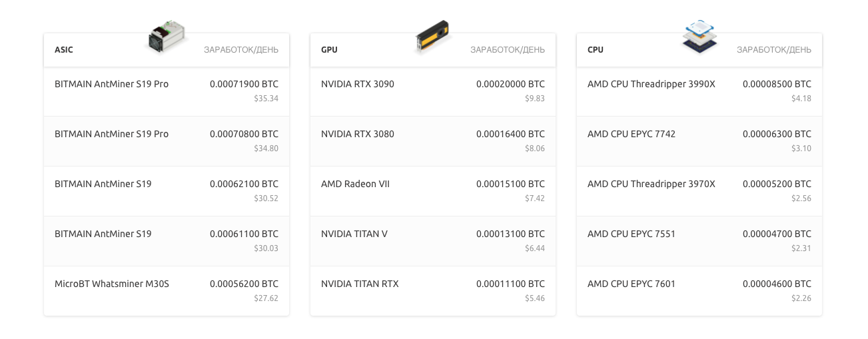Open MicroBT Whatsminer M30S entry
Screen dimensions: 868x339
pos(112,284)
